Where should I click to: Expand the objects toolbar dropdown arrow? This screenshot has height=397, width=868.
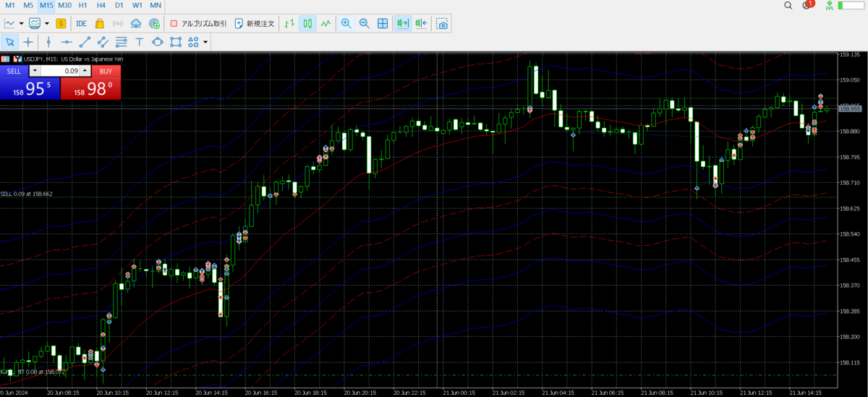206,41
